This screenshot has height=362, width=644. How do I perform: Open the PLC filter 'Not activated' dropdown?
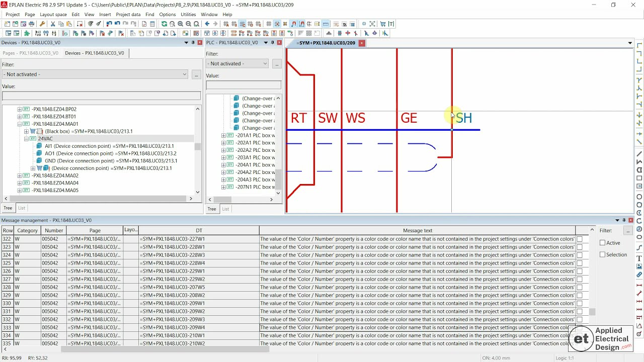[x=237, y=64]
